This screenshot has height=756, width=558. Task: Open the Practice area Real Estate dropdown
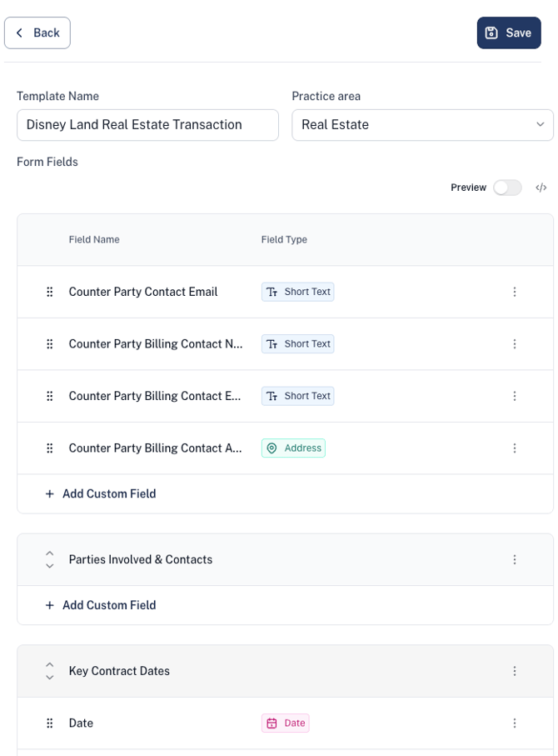[x=422, y=125]
